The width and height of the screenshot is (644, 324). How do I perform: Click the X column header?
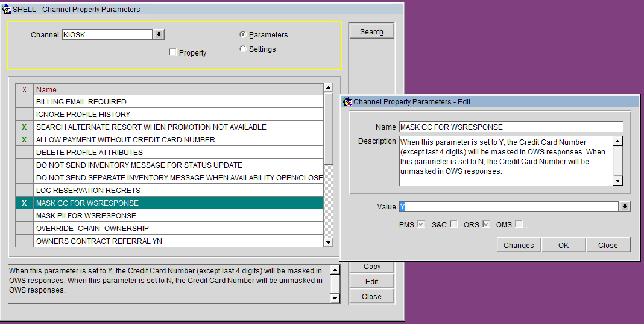(x=24, y=89)
